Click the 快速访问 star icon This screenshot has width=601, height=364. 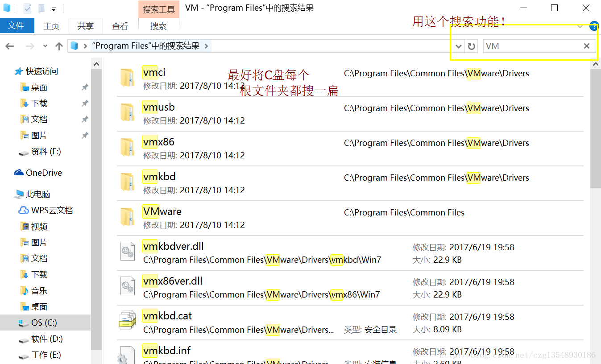click(x=19, y=71)
